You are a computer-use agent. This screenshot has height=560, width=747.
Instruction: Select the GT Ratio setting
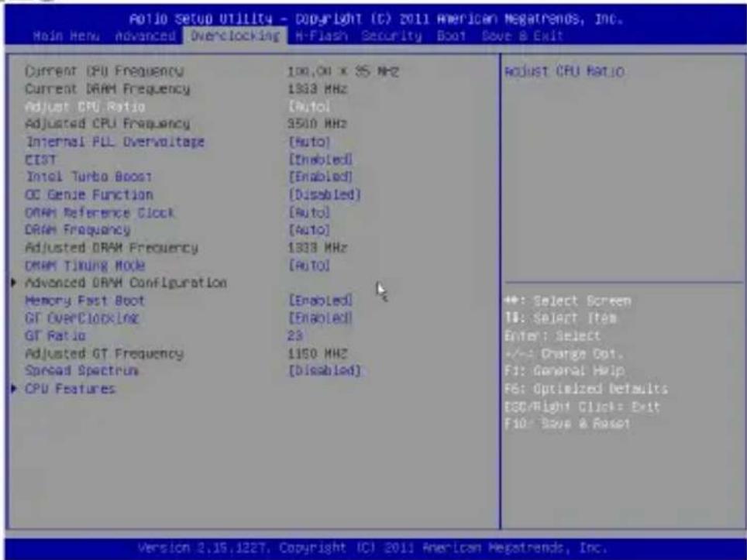(x=55, y=335)
